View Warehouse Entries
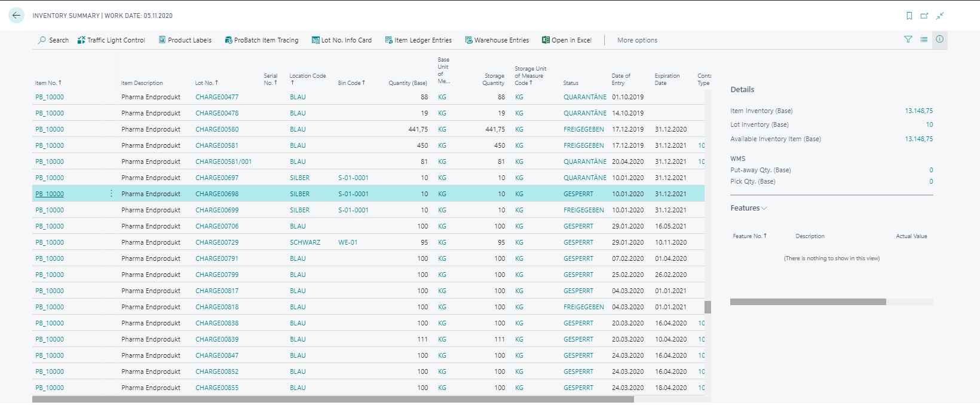This screenshot has width=980, height=405. (497, 40)
